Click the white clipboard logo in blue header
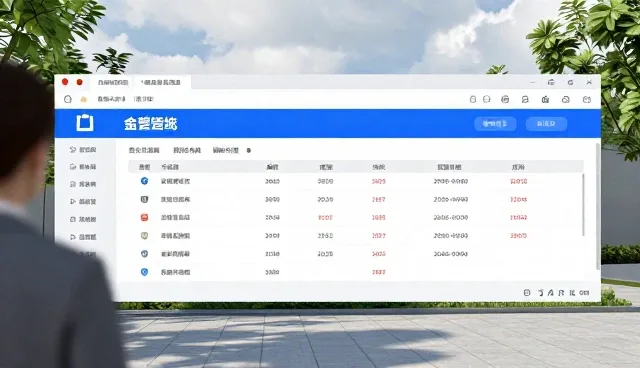 [85, 123]
